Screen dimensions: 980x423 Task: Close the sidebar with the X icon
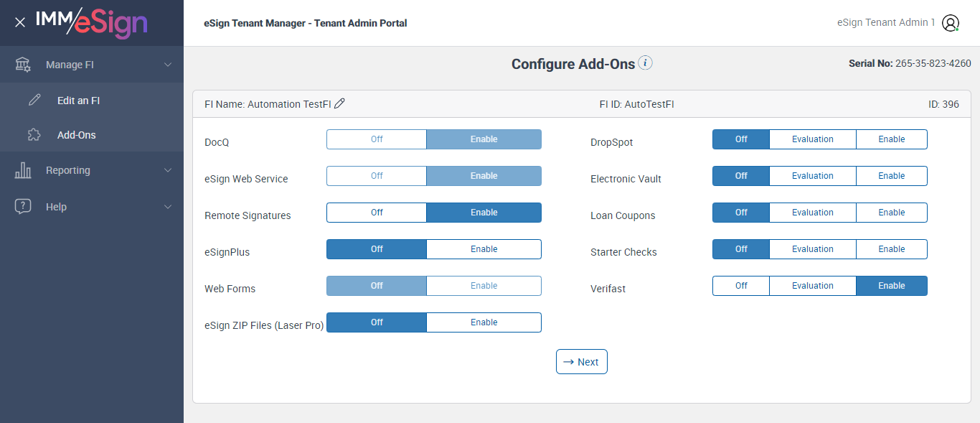[20, 22]
